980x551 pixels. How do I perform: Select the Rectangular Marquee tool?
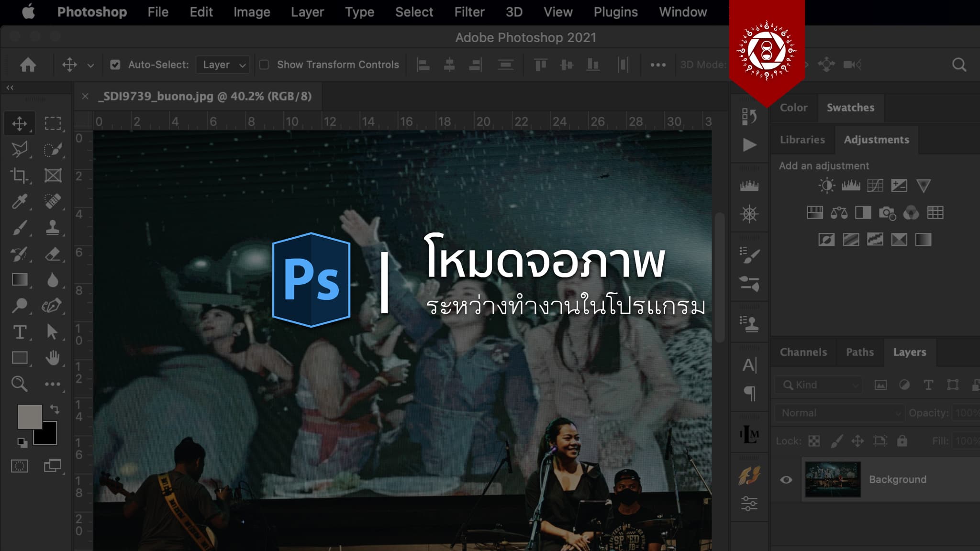coord(53,123)
